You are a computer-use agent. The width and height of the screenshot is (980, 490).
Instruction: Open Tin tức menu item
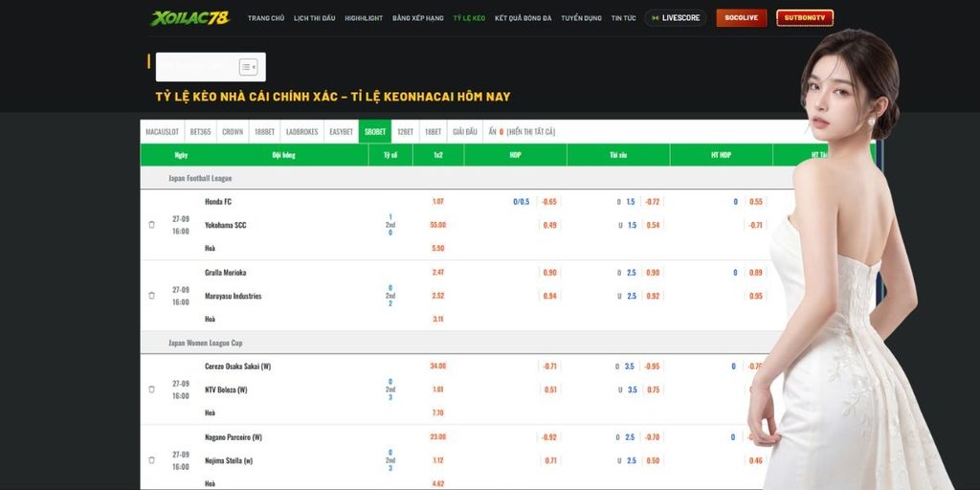(623, 18)
